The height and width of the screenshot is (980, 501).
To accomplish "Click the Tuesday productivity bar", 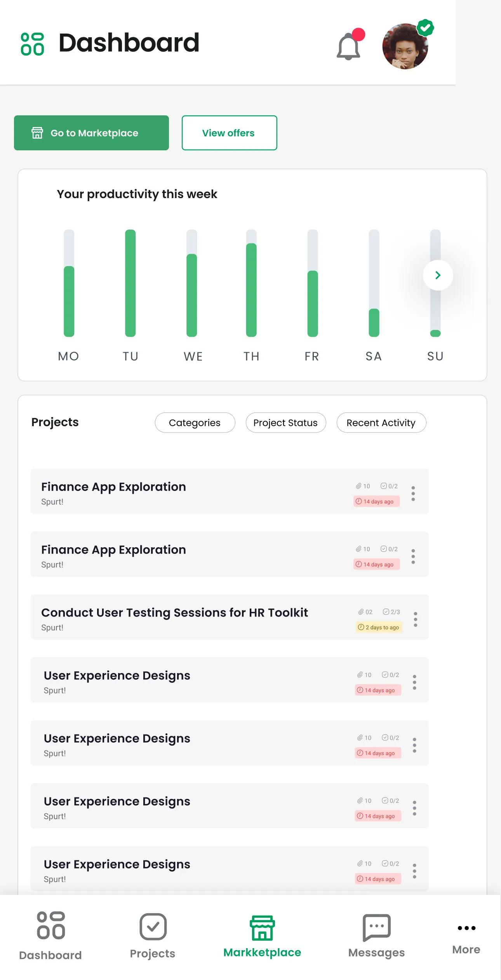I will tap(130, 283).
